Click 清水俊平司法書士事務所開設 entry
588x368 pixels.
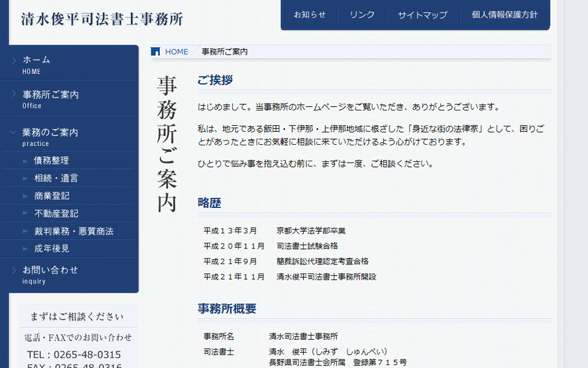pyautogui.click(x=326, y=277)
